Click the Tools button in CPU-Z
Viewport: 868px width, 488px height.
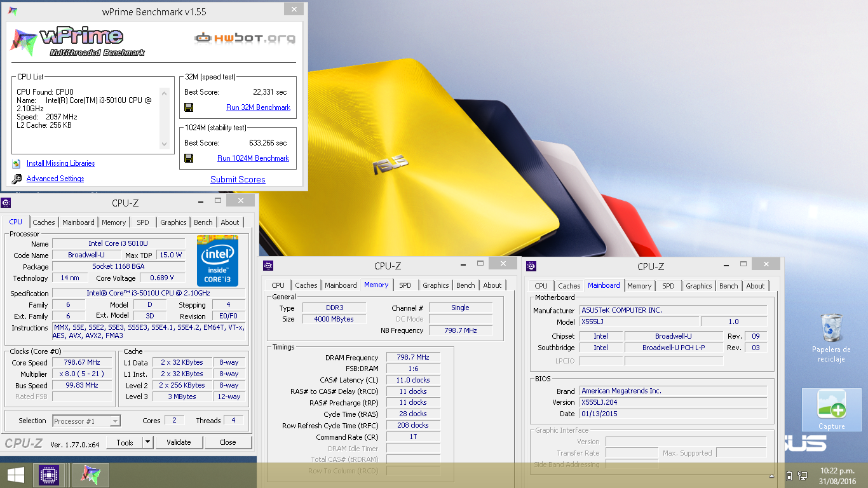[x=125, y=442]
